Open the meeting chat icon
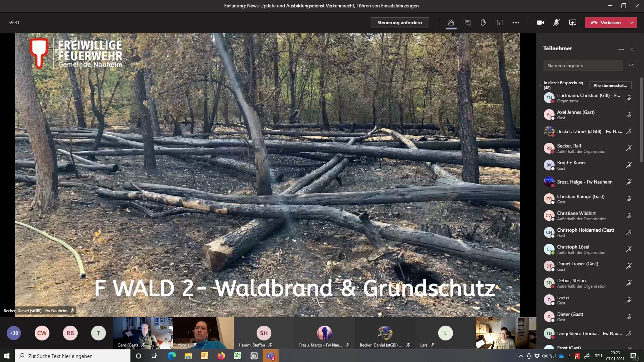644x362 pixels. click(x=467, y=23)
